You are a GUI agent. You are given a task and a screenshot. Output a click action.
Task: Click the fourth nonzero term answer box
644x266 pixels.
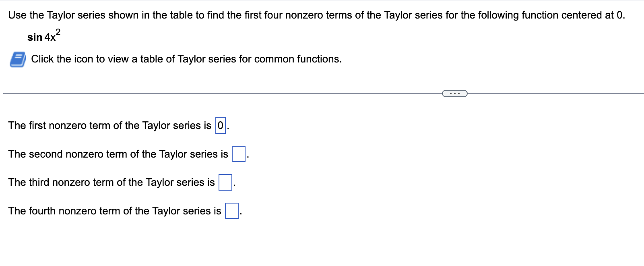231,210
